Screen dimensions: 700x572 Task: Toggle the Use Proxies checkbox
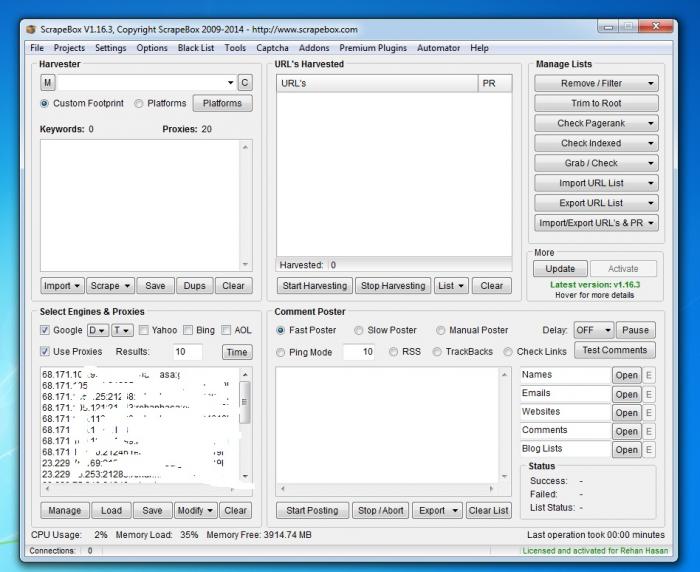tap(45, 351)
